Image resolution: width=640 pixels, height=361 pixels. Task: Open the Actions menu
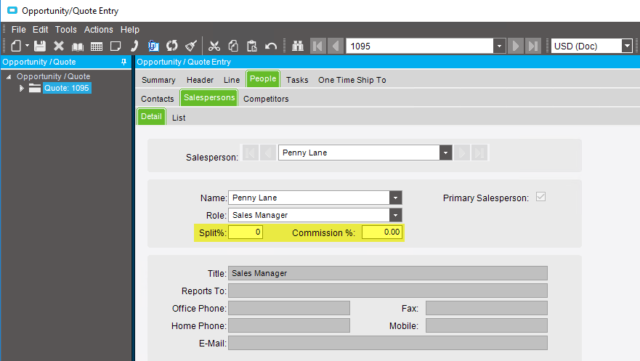(x=98, y=30)
